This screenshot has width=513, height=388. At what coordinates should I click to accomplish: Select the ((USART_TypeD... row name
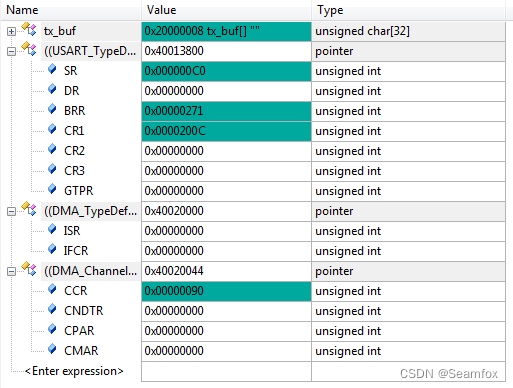point(90,51)
